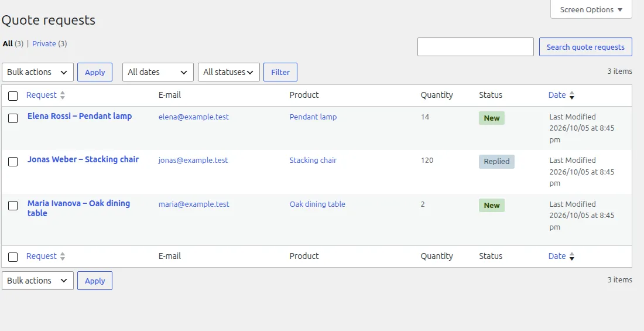This screenshot has width=644, height=331.
Task: Click the Request column header link at the top
Action: 41,95
